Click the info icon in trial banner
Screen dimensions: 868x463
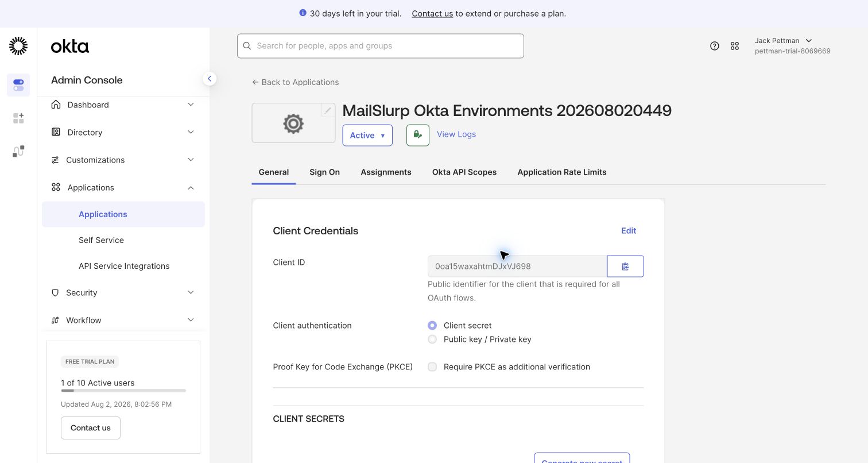[x=303, y=13]
